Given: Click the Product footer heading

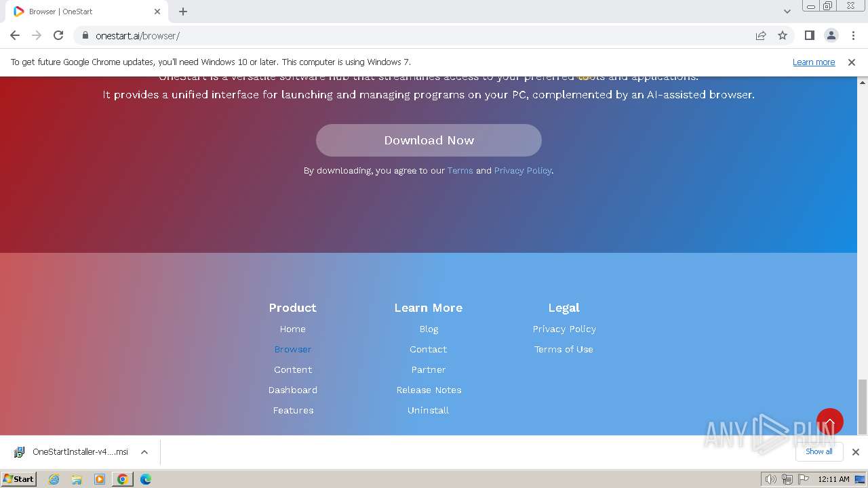Looking at the screenshot, I should pos(293,308).
